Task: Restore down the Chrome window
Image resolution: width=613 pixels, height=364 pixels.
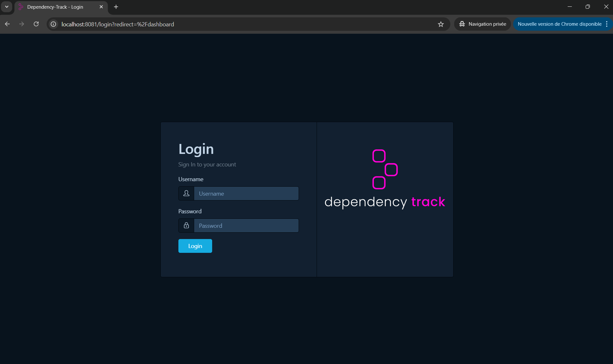Action: click(588, 7)
